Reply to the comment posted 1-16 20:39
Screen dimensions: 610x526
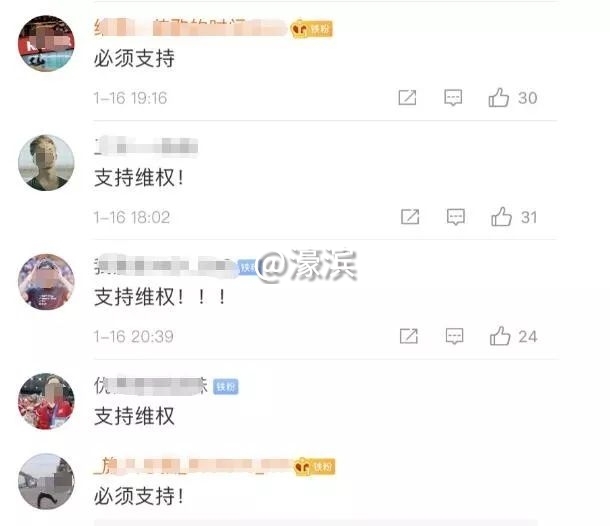tap(454, 336)
